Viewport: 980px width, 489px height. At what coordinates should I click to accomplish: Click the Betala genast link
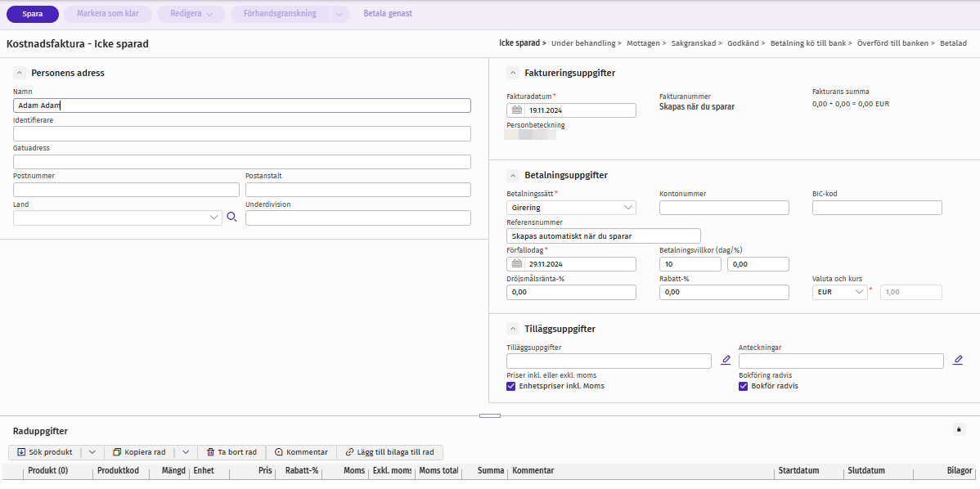click(x=388, y=13)
